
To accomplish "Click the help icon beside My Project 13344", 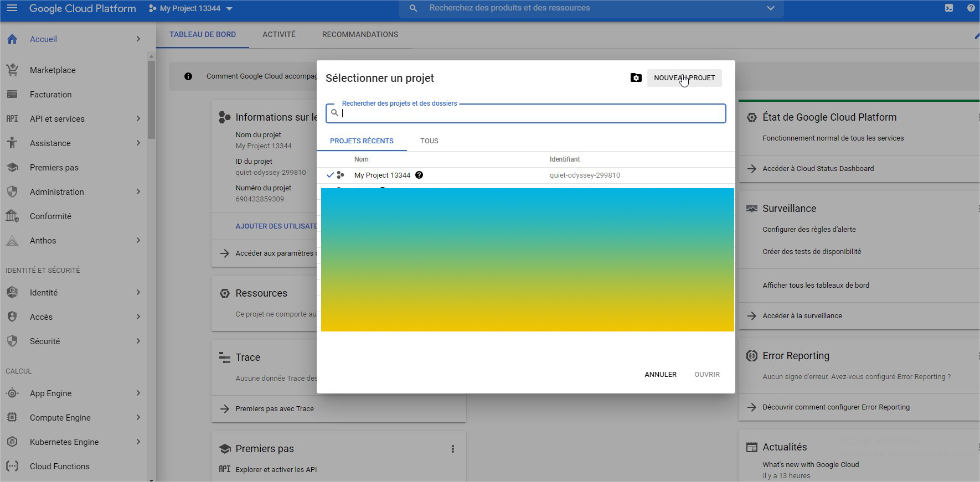I will pos(419,175).
